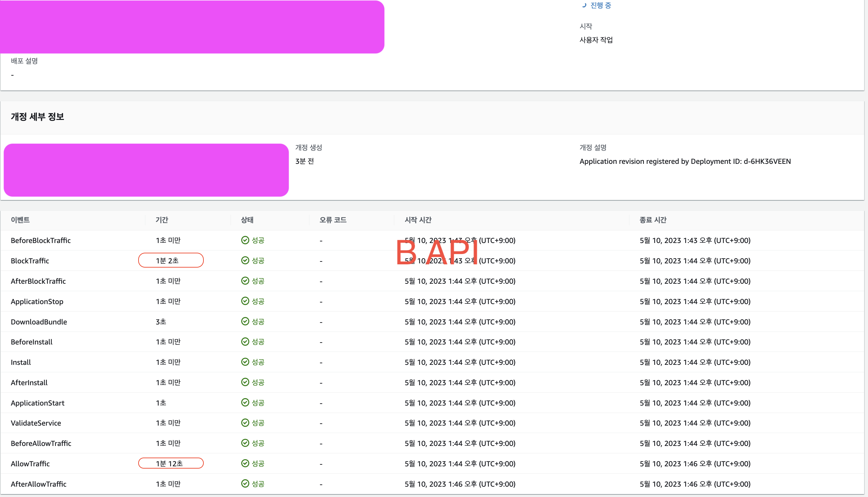Click the ValidateService event name
This screenshot has width=868, height=497.
pos(36,423)
